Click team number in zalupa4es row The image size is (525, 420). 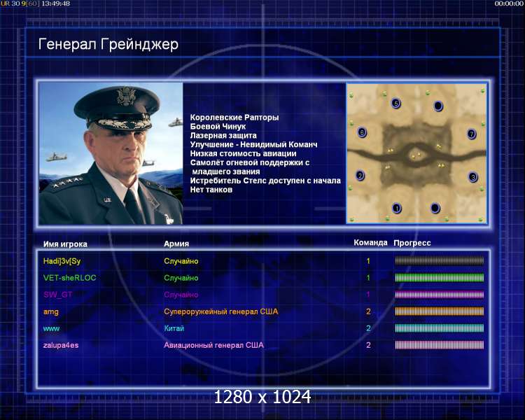368,345
